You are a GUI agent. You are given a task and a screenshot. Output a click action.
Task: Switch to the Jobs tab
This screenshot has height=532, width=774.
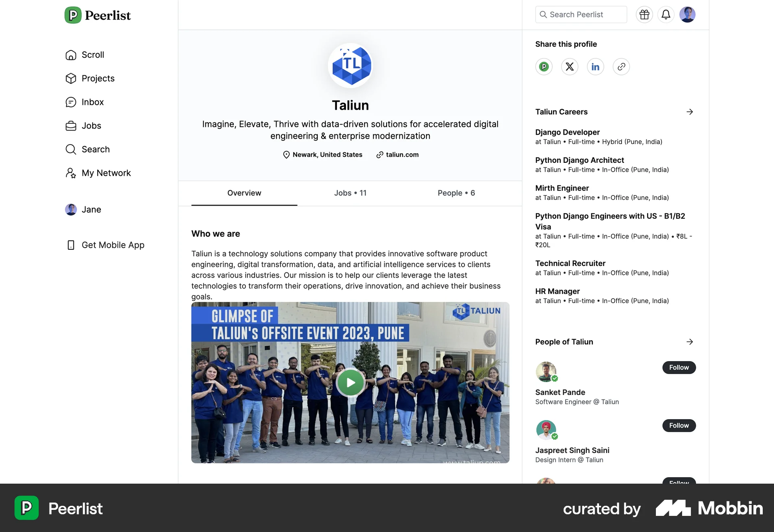(x=350, y=193)
